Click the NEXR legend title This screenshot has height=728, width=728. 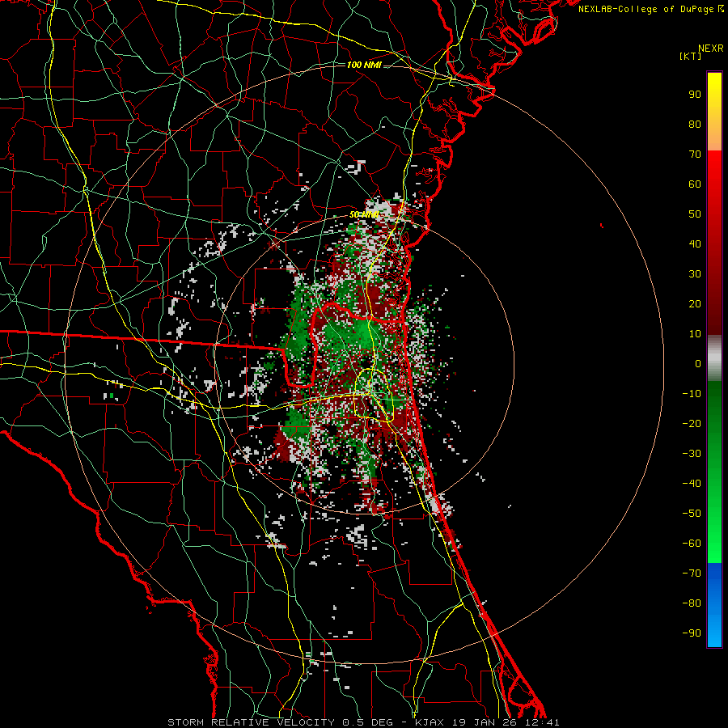click(710, 49)
